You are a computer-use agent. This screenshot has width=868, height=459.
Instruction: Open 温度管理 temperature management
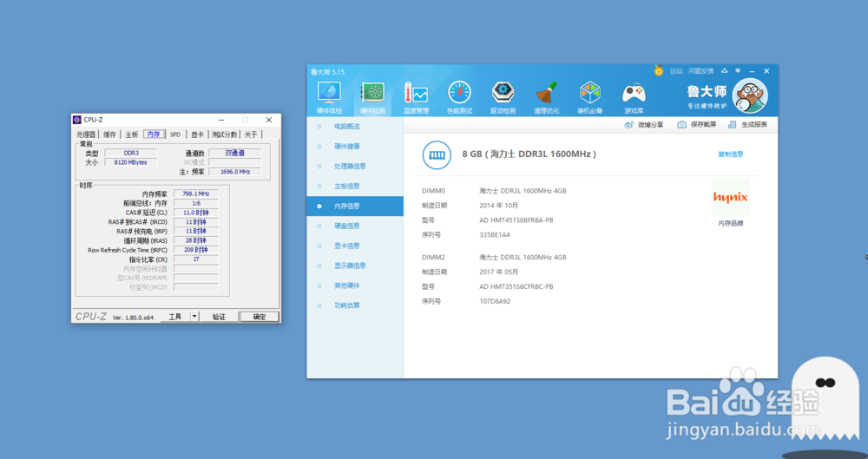[416, 97]
